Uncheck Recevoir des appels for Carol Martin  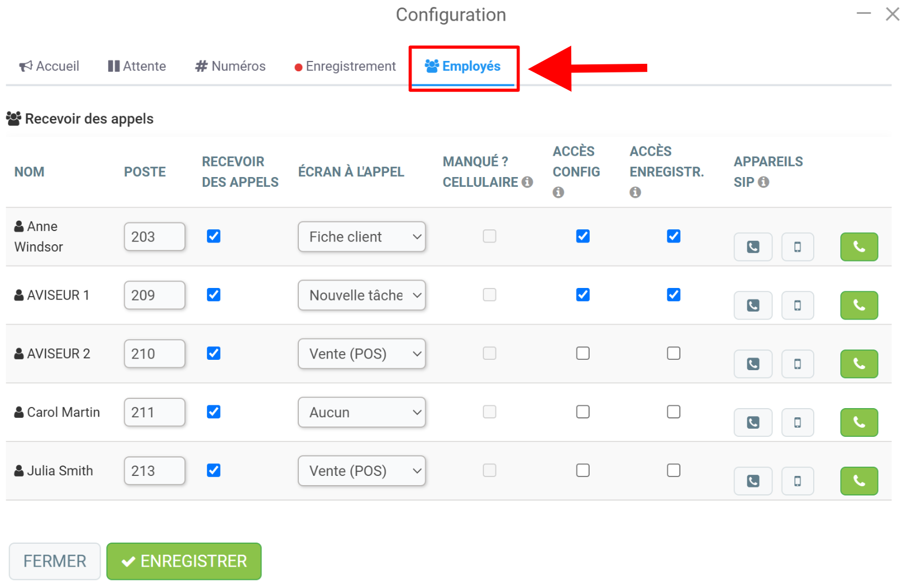click(x=214, y=412)
